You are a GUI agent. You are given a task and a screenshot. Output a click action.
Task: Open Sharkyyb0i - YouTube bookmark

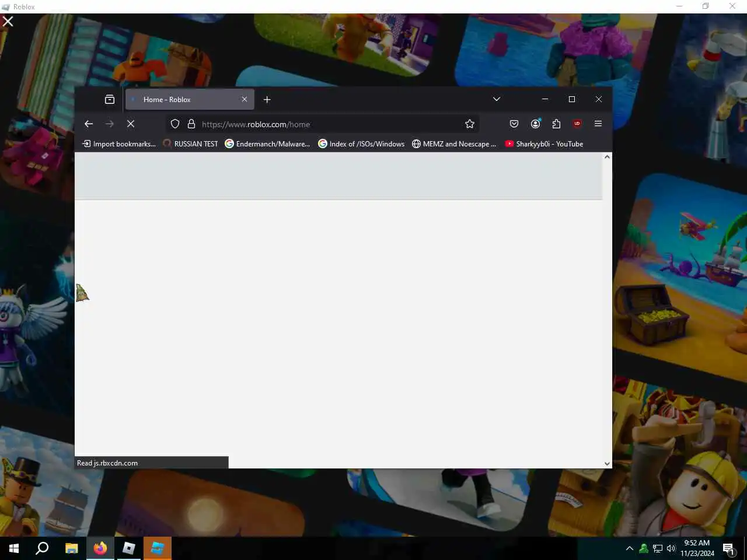click(544, 144)
